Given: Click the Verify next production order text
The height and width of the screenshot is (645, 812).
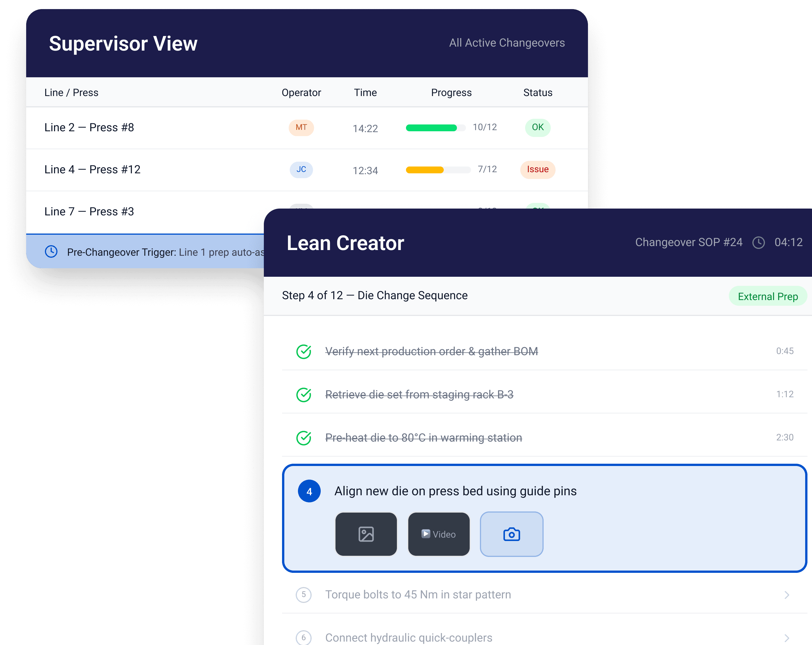Looking at the screenshot, I should (x=431, y=351).
